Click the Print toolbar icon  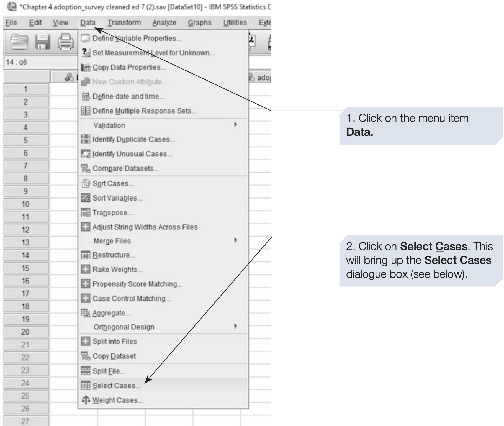pos(65,42)
